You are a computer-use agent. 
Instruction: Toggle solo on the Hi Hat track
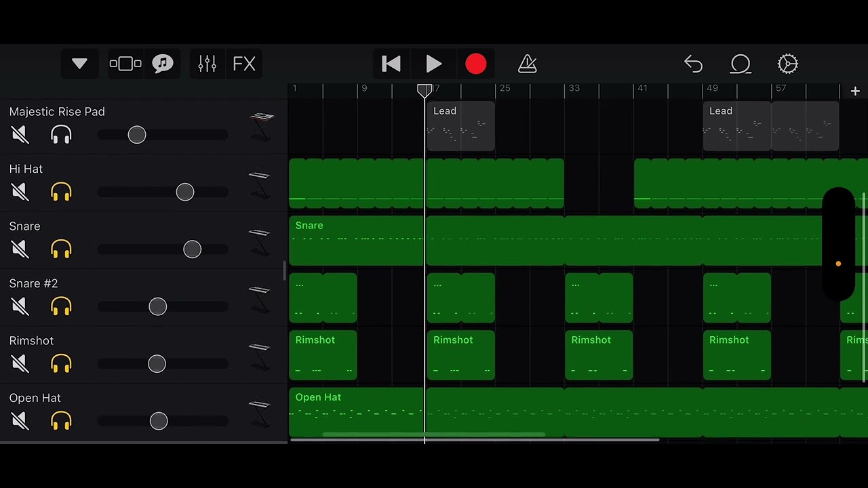click(61, 192)
